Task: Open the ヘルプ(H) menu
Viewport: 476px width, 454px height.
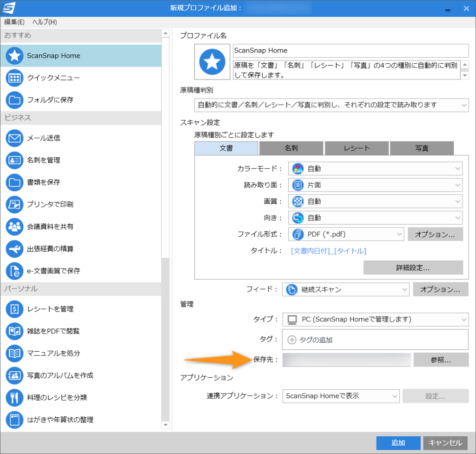Action: [45, 22]
